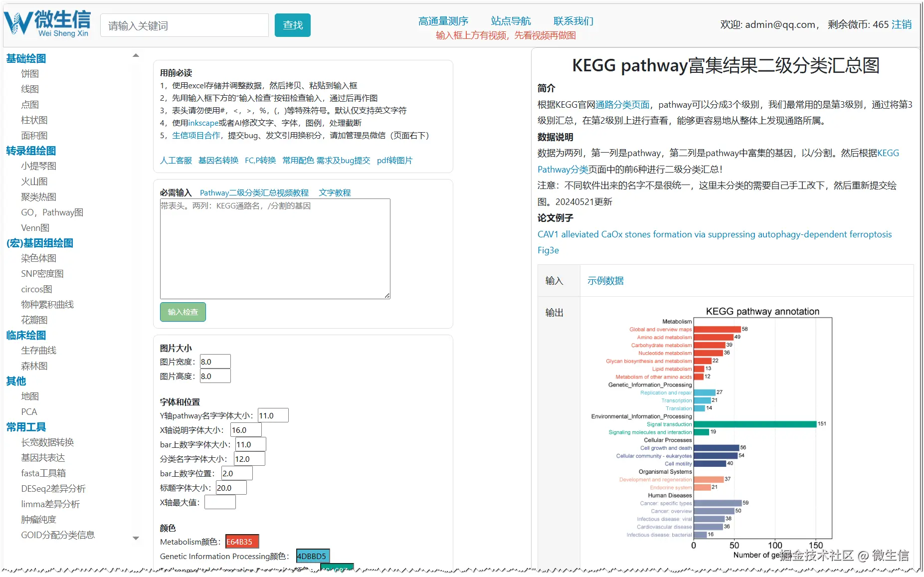924x577 pixels.
Task: Select Venn图 in the sidebar
Action: pos(35,228)
